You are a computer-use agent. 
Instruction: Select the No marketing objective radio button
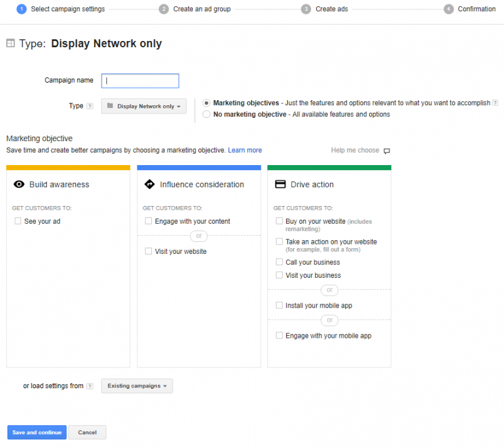click(x=207, y=114)
